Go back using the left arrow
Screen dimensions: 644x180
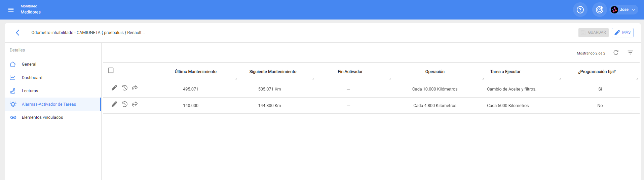[x=17, y=33]
